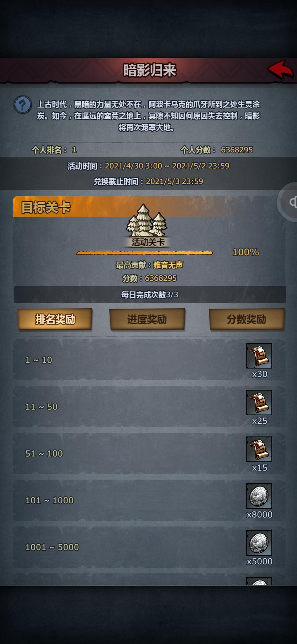The height and width of the screenshot is (644, 297).
Task: Select the 1 ~ 10 ranking row
Action: 149,360
